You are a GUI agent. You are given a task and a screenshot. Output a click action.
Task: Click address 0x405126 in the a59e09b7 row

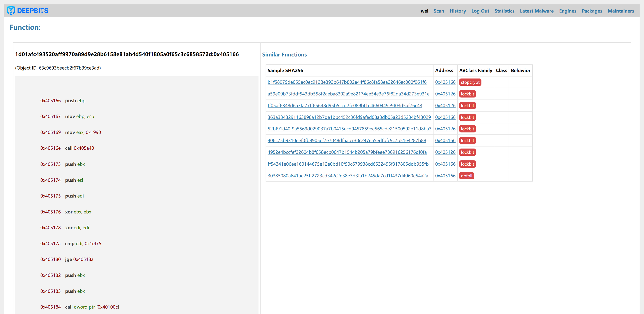point(445,94)
